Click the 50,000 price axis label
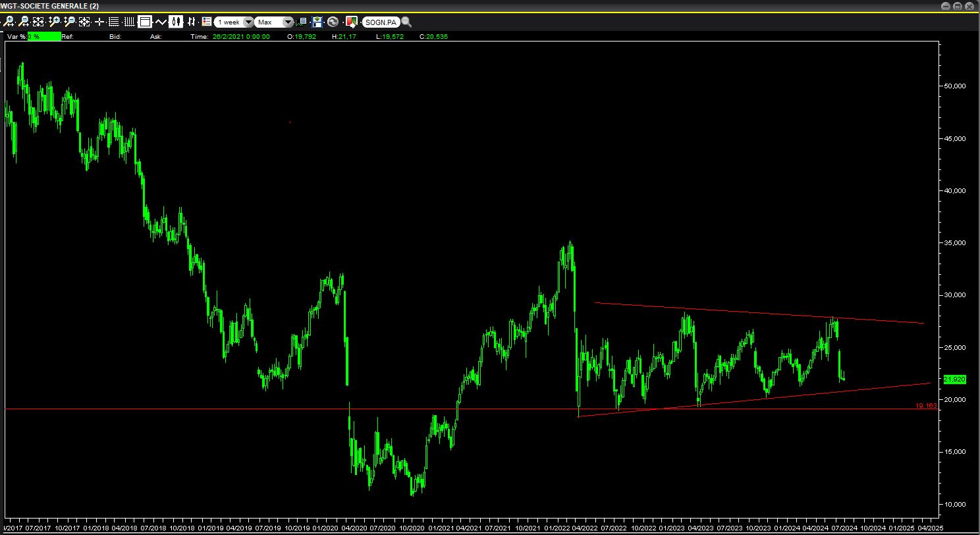Screen dimensions: 980x535 (x=955, y=86)
